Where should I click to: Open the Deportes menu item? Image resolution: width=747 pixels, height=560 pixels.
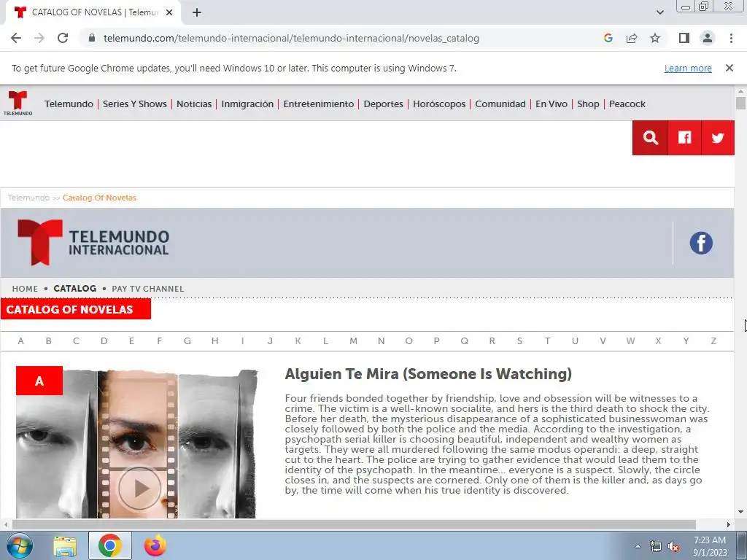(x=383, y=104)
